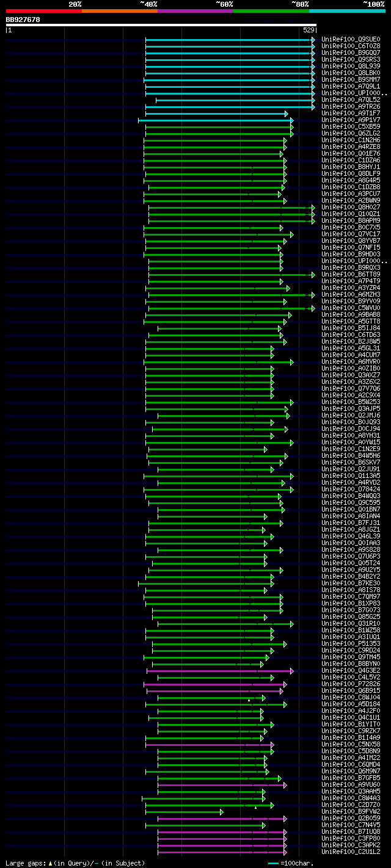This screenshot has height=868, width=391.
Task: Select the UniRef100_C8WJ04 label
Action: pyautogui.click(x=351, y=698)
